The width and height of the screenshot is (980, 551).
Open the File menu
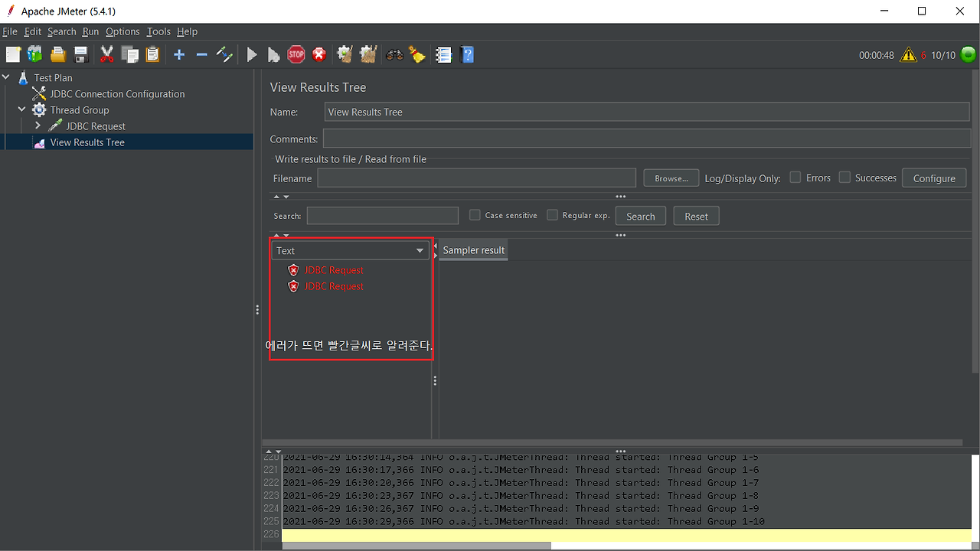pos(9,31)
